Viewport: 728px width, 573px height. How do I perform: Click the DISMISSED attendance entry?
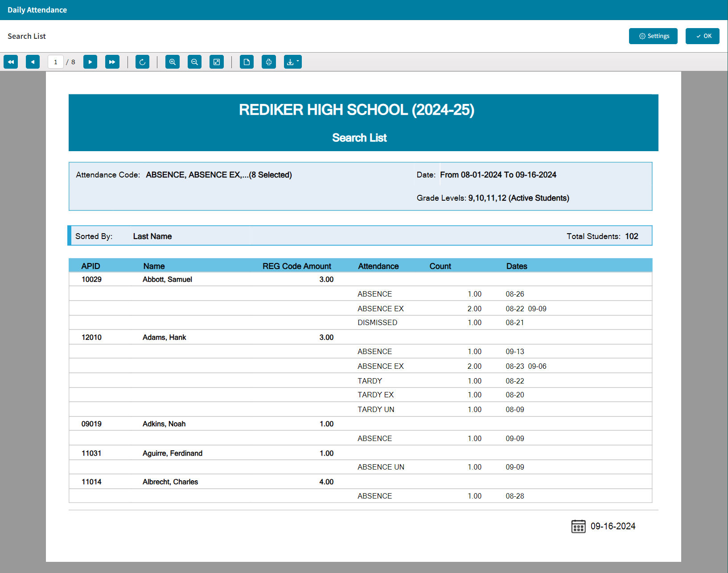(377, 323)
